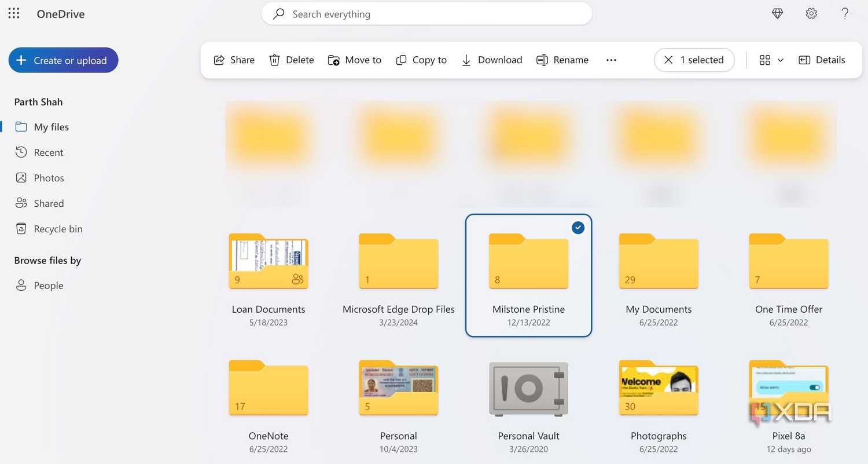Share the selected folder

(x=234, y=60)
